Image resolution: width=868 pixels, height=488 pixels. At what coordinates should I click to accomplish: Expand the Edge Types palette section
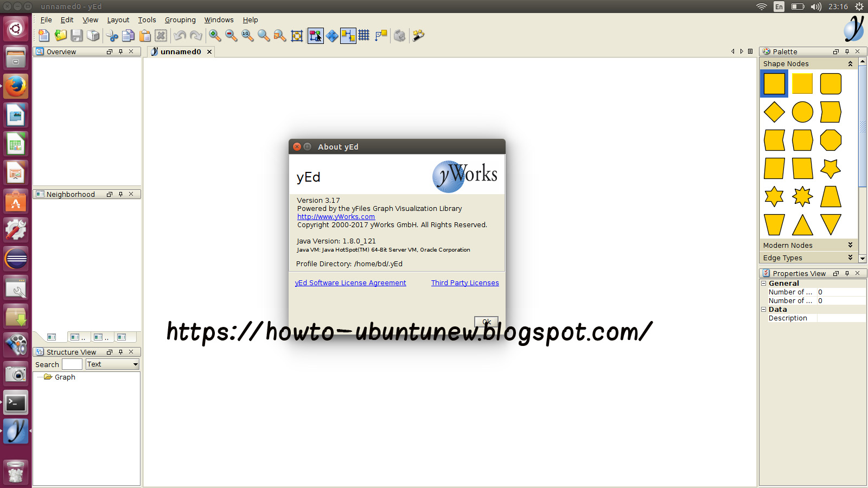click(x=850, y=258)
